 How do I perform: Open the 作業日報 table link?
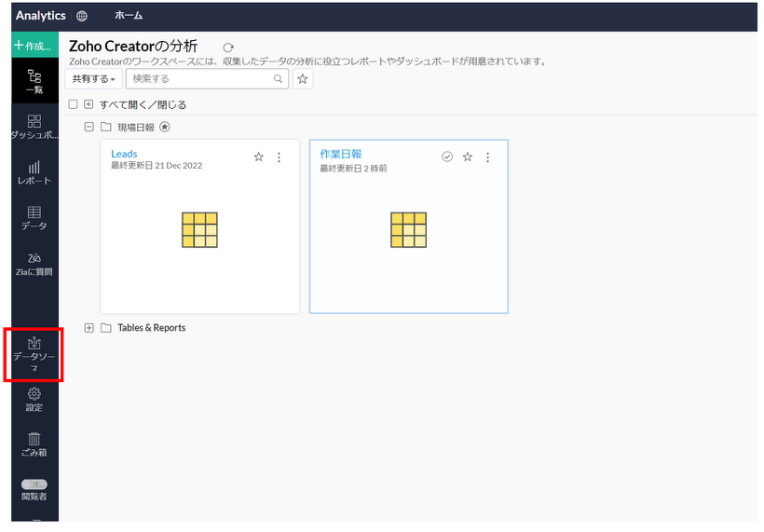click(340, 154)
